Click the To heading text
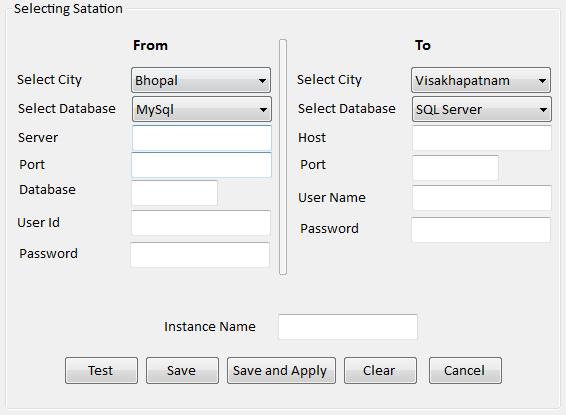Image resolution: width=566 pixels, height=415 pixels. [423, 45]
